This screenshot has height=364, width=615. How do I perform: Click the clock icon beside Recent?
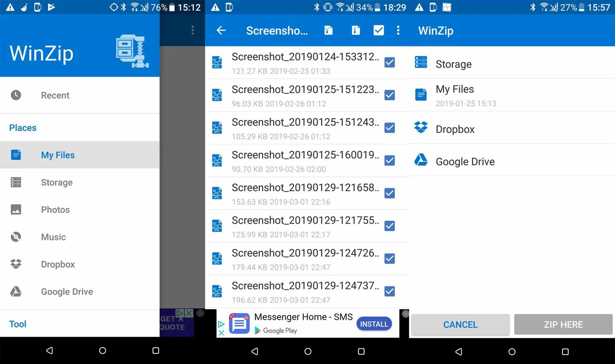point(16,95)
